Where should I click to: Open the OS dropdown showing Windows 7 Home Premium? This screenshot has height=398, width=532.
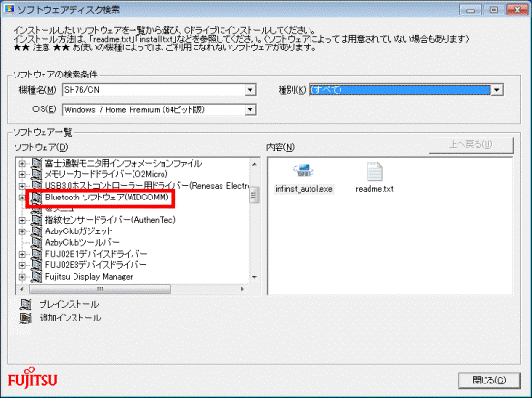(251, 109)
